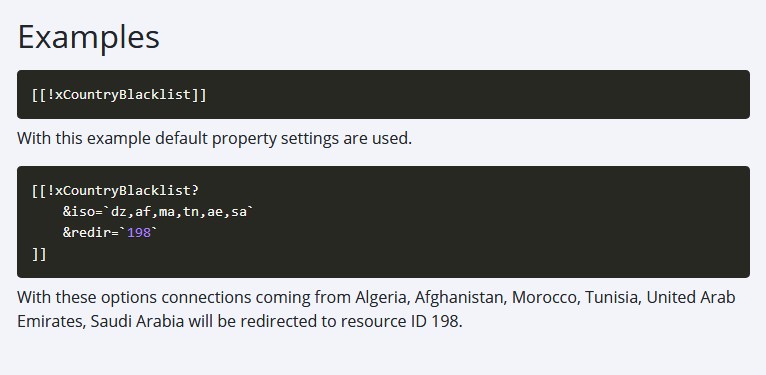Click the word Morocco in the paragraph
766x375 pixels.
click(x=545, y=297)
